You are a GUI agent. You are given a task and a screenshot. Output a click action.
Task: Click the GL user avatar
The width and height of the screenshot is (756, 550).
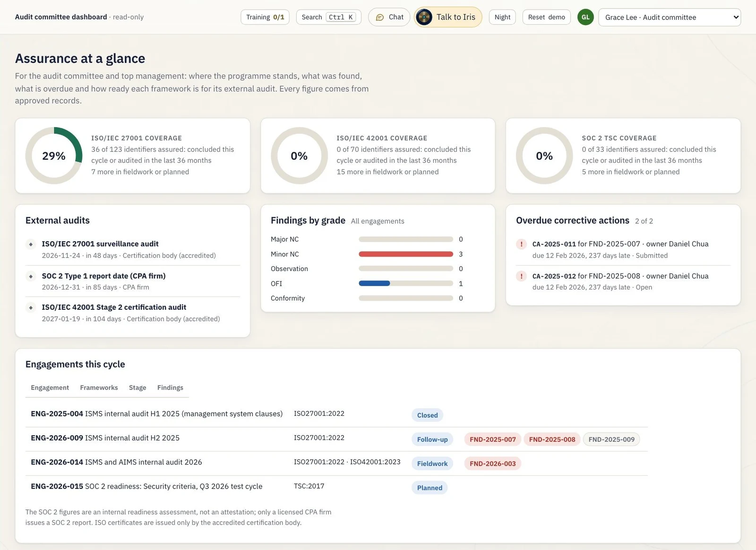(x=585, y=17)
